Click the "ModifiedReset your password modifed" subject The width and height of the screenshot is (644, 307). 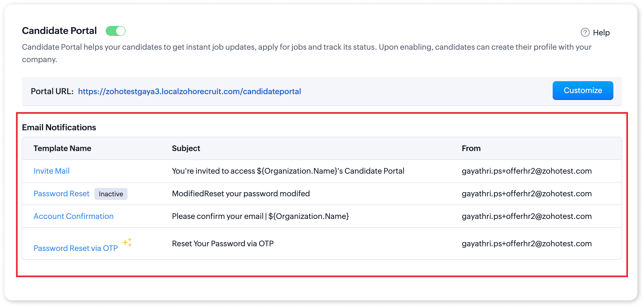241,194
